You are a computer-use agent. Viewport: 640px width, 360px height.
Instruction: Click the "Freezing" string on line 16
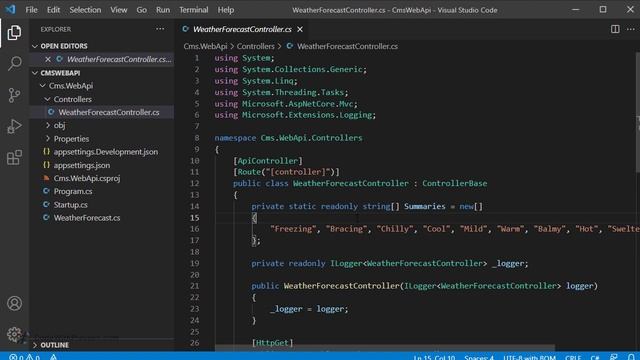coord(293,229)
